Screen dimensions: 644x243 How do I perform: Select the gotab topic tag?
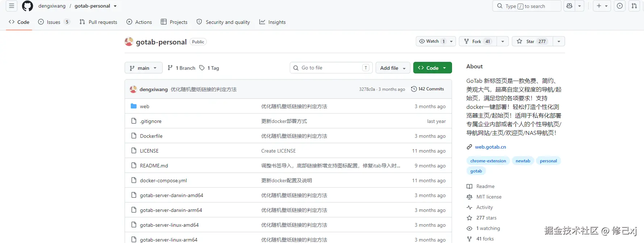tap(476, 171)
